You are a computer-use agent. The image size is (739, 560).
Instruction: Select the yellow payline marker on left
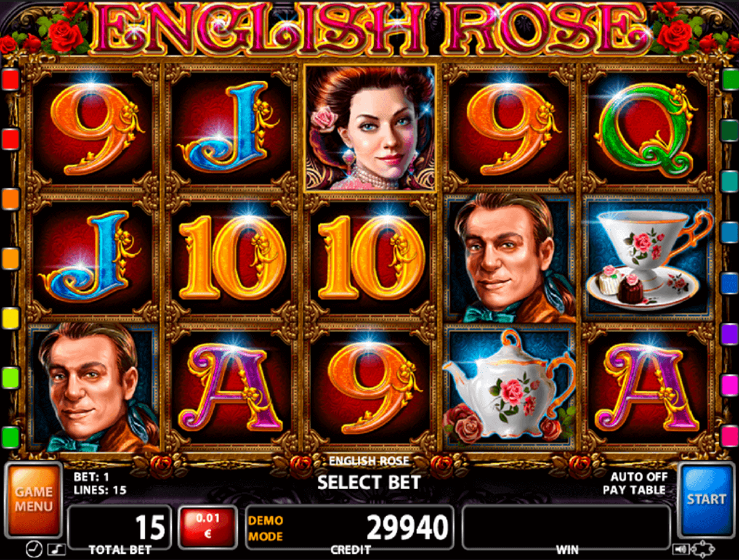point(10,317)
